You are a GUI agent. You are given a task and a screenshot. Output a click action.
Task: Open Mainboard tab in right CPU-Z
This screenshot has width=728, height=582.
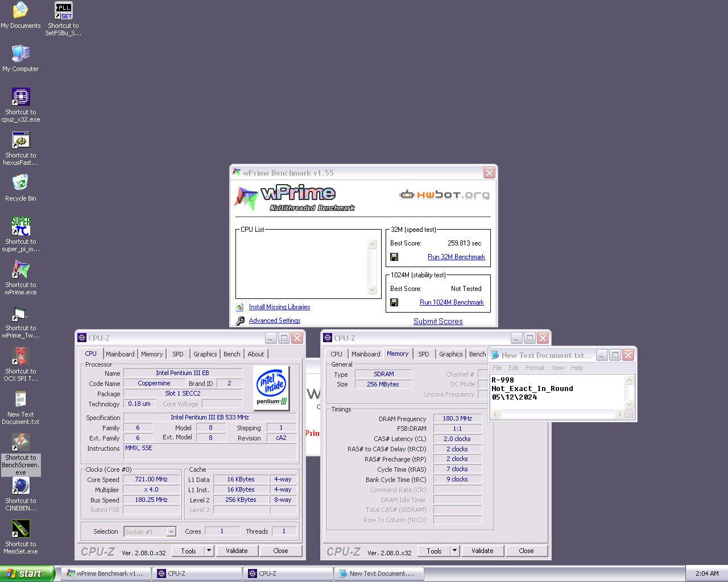366,354
